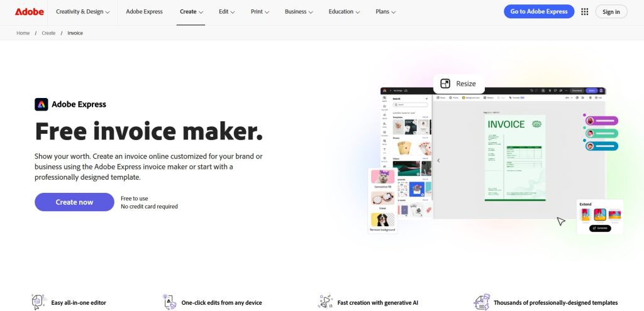644x311 pixels.
Task: Click the Remove background dog thumbnail
Action: [x=383, y=220]
